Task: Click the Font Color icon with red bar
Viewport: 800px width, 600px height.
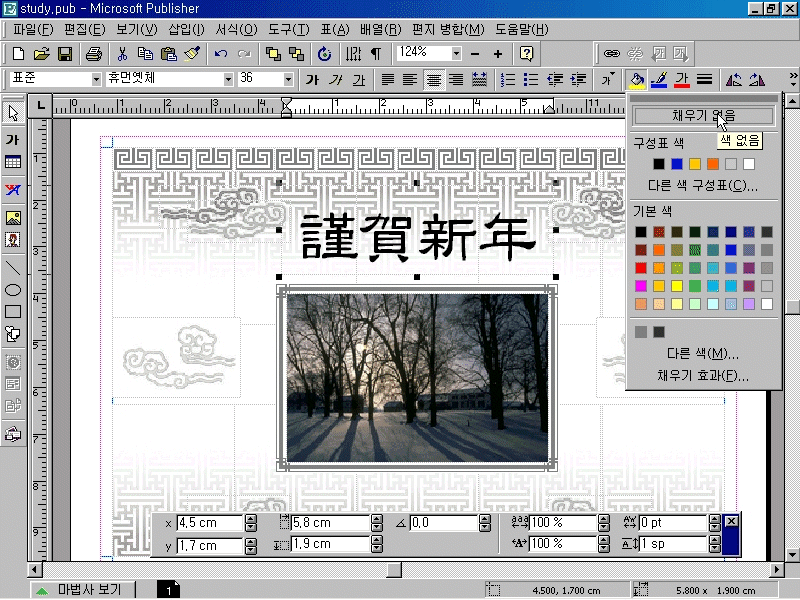Action: 682,80
